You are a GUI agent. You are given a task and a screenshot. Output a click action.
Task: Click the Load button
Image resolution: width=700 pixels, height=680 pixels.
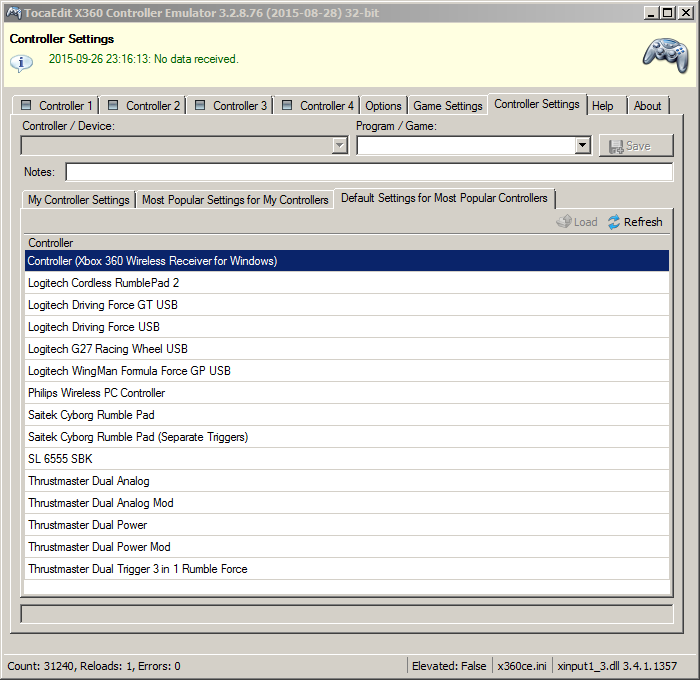577,222
